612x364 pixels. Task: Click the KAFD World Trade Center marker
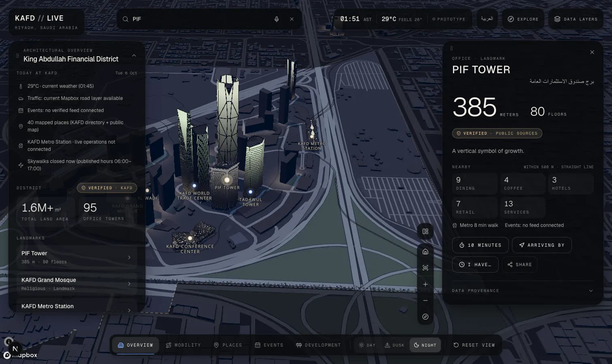(x=194, y=186)
